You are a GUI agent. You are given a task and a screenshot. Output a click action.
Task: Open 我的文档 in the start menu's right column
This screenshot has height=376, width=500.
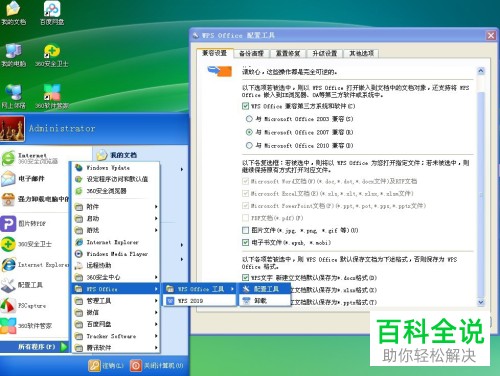pyautogui.click(x=117, y=155)
